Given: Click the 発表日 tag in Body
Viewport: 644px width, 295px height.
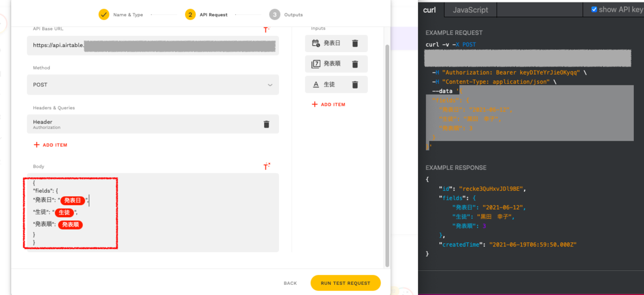Looking at the screenshot, I should tap(73, 200).
